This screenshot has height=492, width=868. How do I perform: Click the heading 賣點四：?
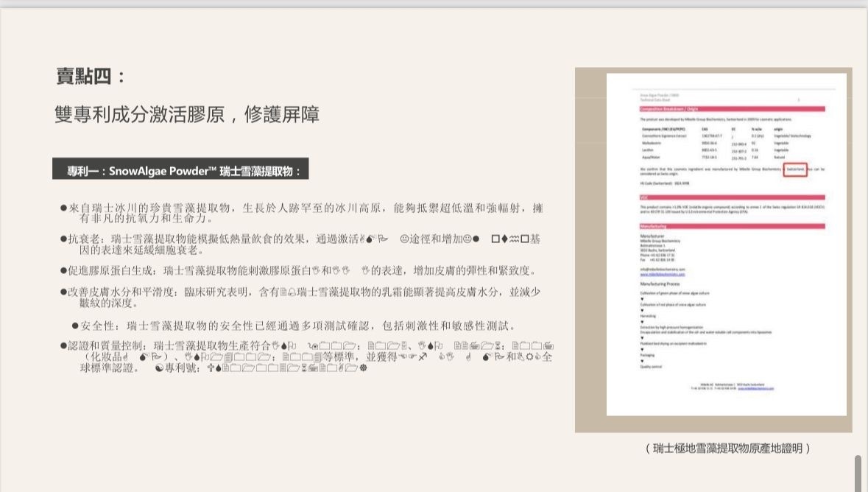91,77
